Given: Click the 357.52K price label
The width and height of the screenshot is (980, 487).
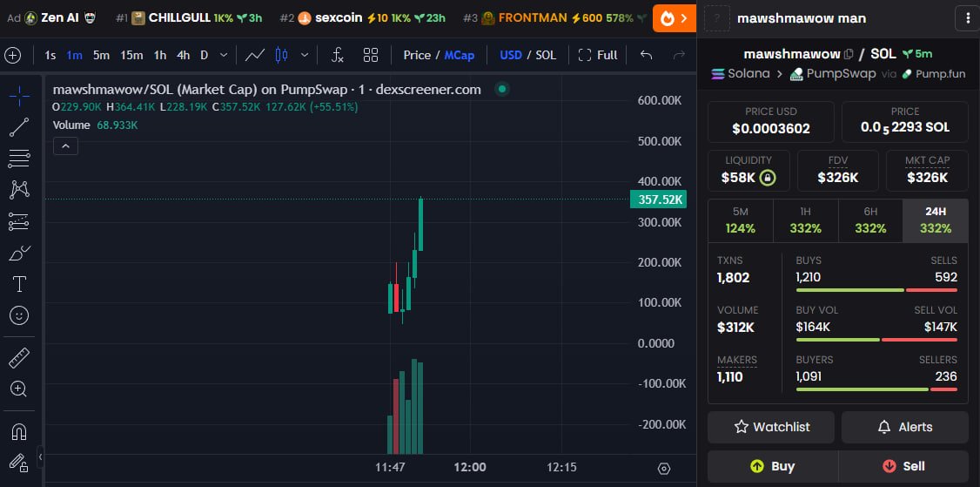Looking at the screenshot, I should (x=659, y=200).
